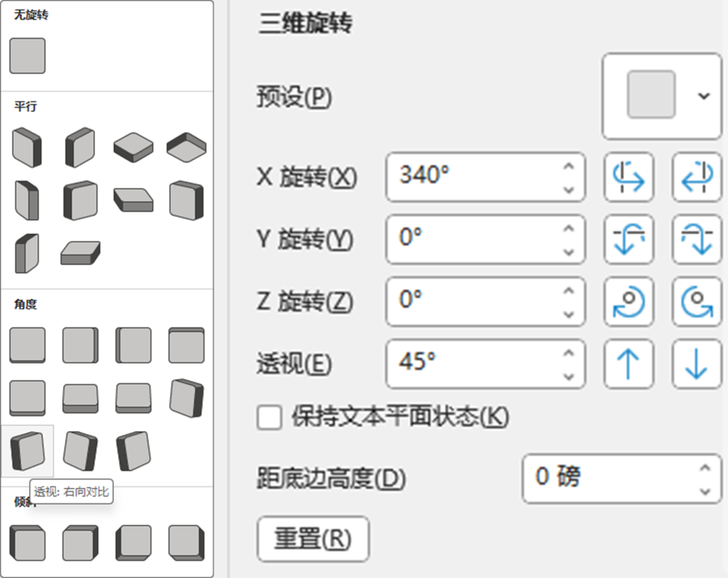
Task: Narrow perspective with the up arrow button
Action: [x=629, y=364]
